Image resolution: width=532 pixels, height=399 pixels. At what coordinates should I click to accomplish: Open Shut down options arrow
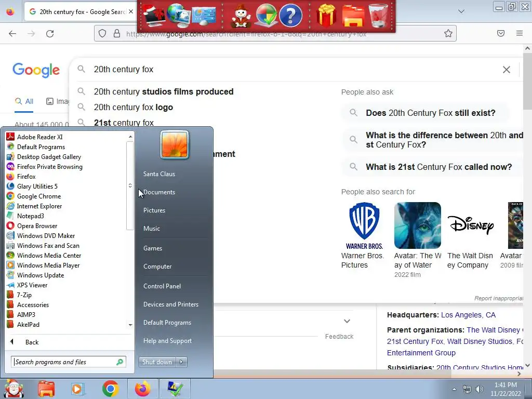point(181,362)
